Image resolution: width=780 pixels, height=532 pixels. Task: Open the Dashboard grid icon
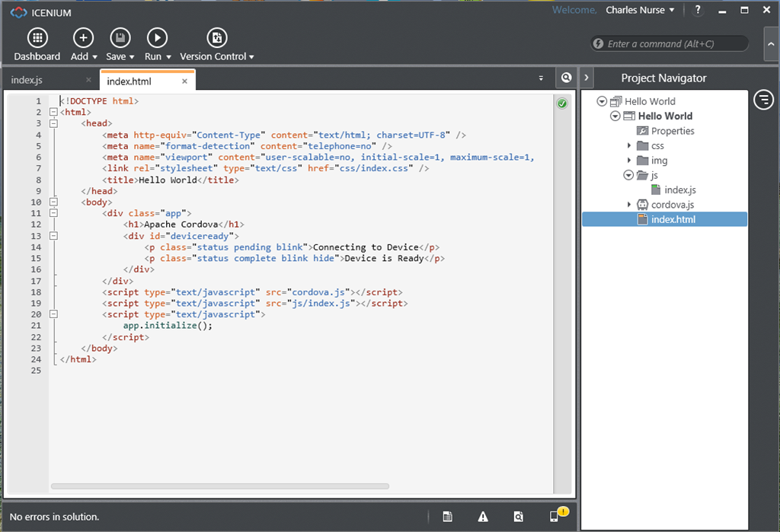tap(37, 38)
